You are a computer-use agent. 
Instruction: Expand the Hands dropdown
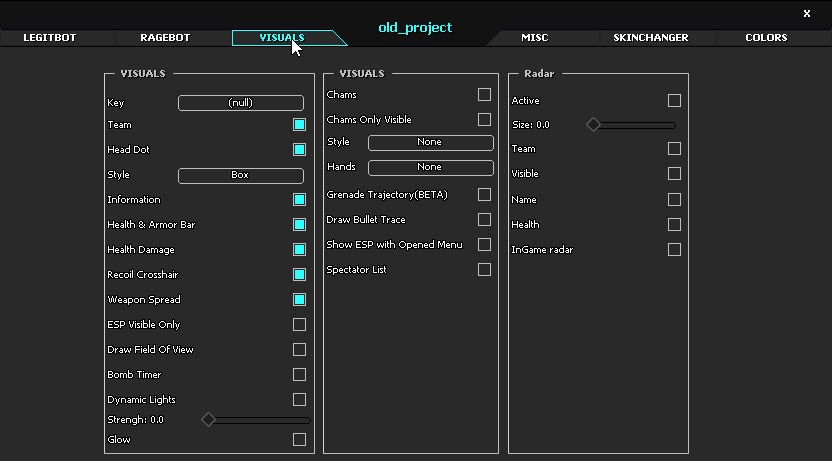pyautogui.click(x=430, y=167)
